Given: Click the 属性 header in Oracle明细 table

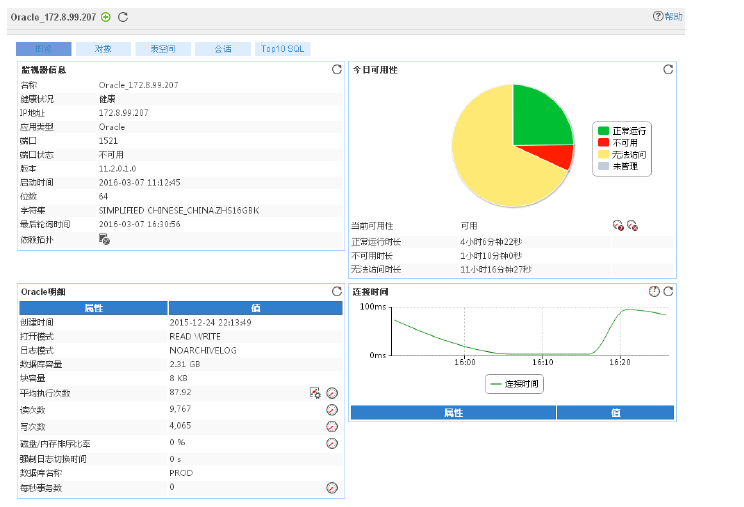Looking at the screenshot, I should 93,308.
